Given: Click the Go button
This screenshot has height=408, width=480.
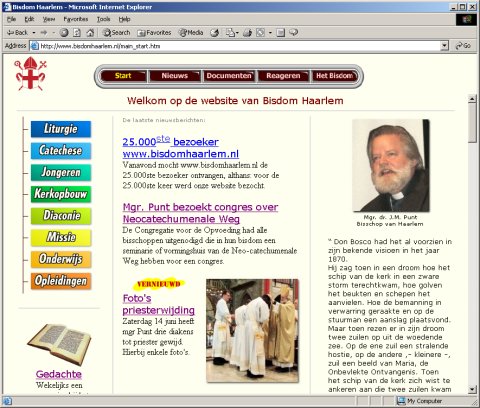Looking at the screenshot, I should pyautogui.click(x=463, y=46).
